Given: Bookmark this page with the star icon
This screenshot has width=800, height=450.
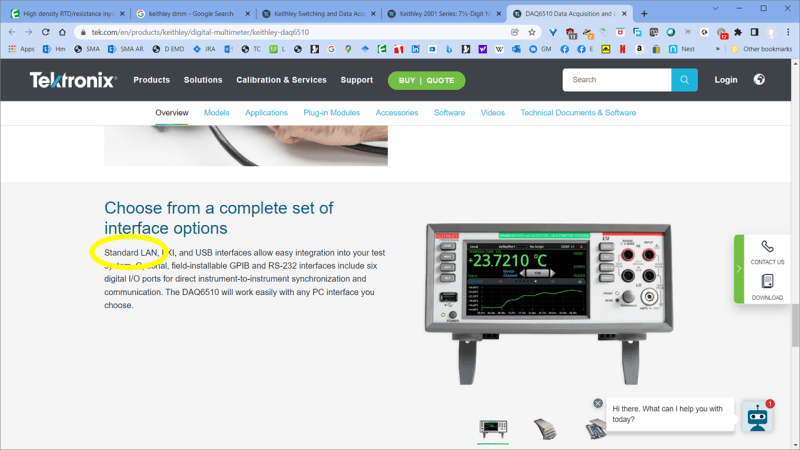Looking at the screenshot, I should [x=532, y=32].
